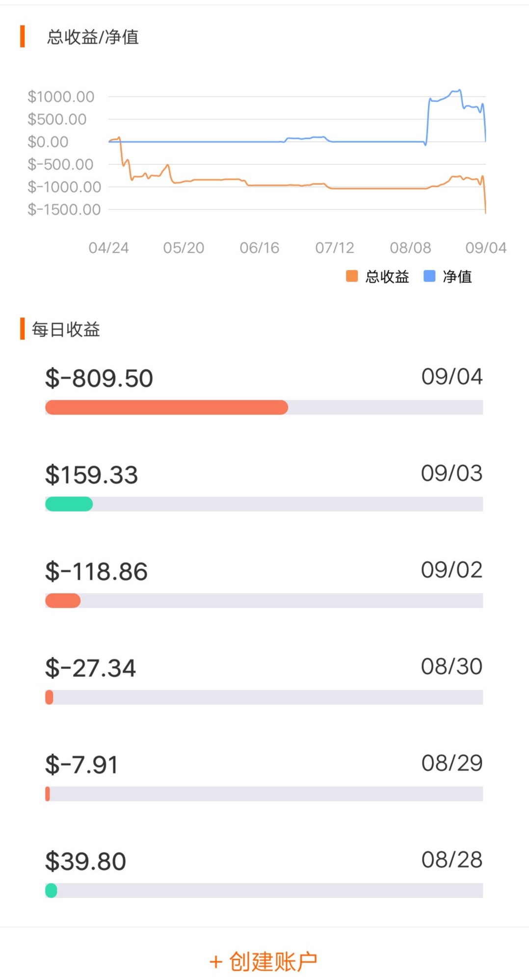
Task: Toggle the blue 净值 legend swatch
Action: tap(429, 276)
